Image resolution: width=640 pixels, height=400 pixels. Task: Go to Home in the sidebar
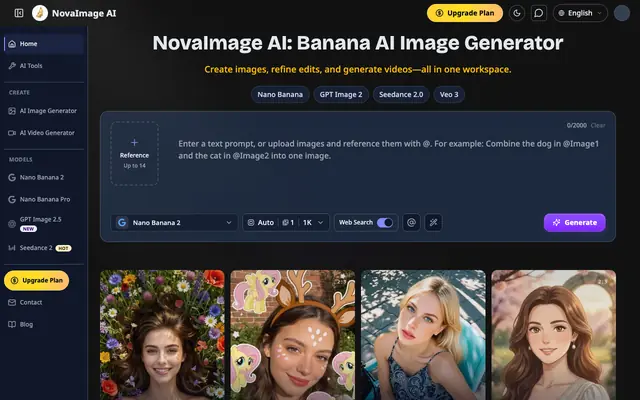(44, 44)
